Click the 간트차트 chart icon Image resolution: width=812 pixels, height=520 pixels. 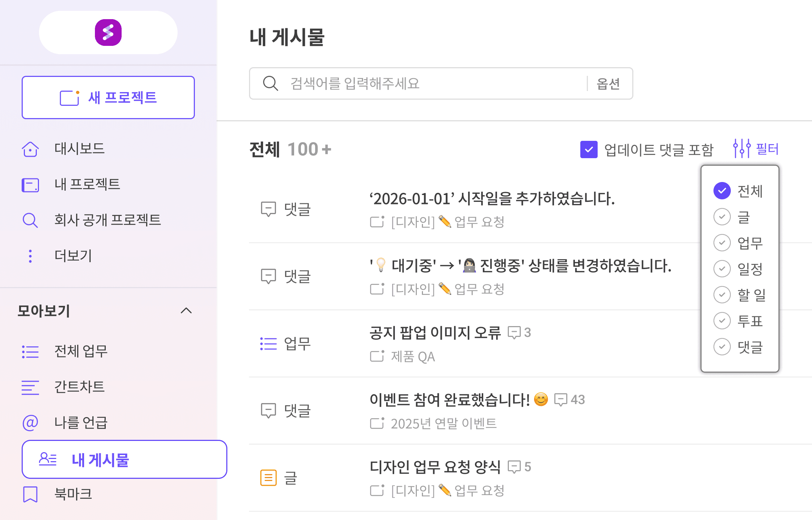pos(30,387)
